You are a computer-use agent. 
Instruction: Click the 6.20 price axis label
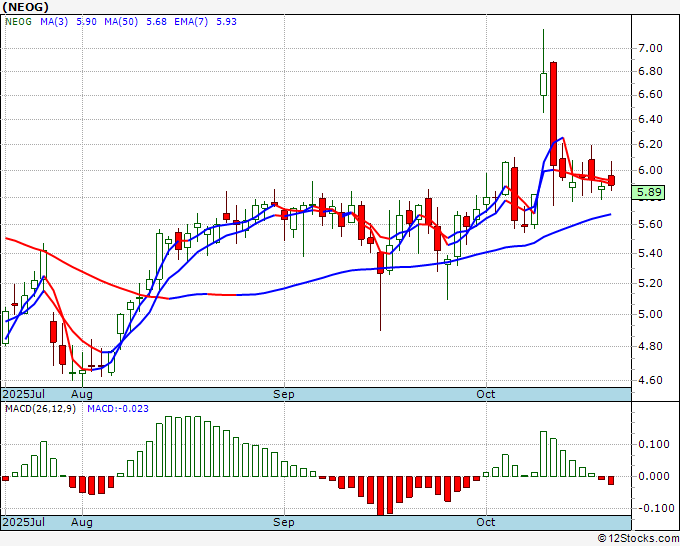coord(650,144)
